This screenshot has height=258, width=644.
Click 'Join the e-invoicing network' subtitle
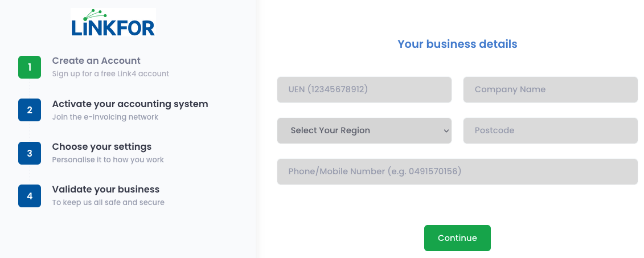105,117
